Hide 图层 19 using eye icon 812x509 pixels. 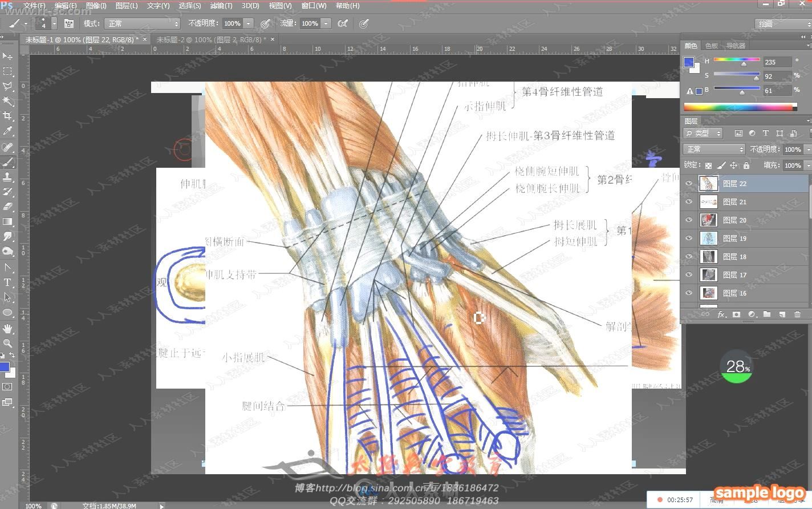(689, 239)
